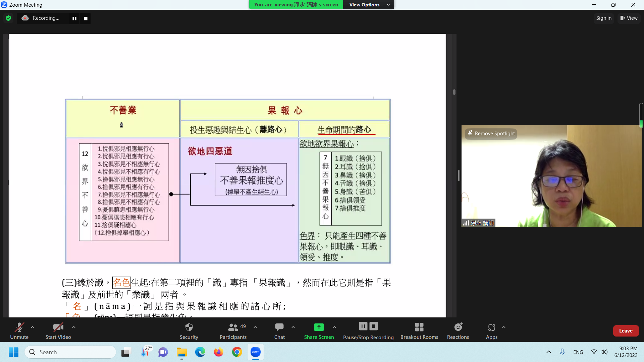
Task: Open the Apps icon
Action: (x=491, y=327)
